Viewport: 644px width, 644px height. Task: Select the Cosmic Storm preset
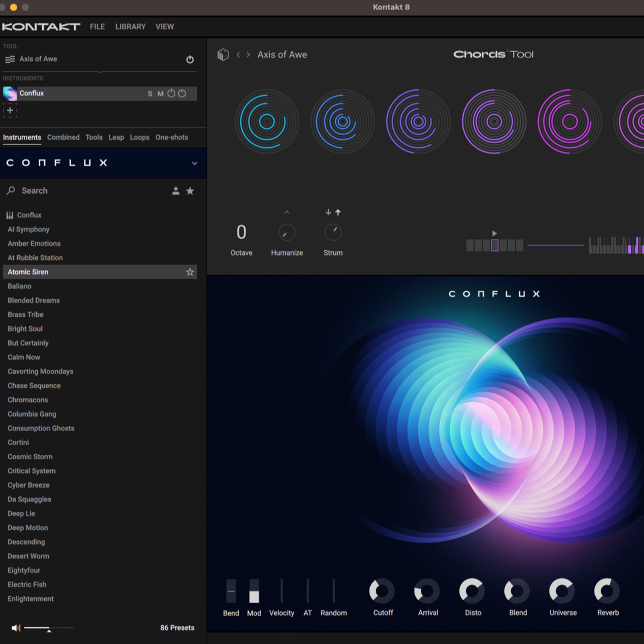pyautogui.click(x=30, y=456)
